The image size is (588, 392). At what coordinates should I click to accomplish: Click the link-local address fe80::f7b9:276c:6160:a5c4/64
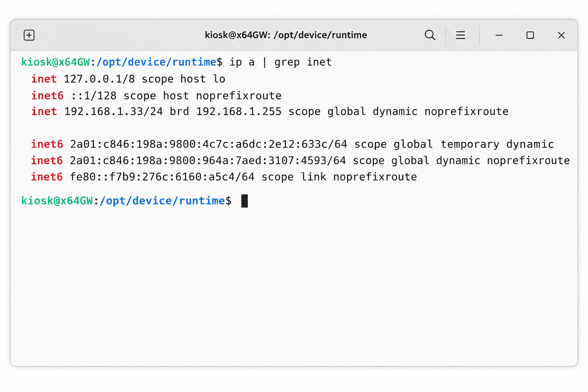162,177
